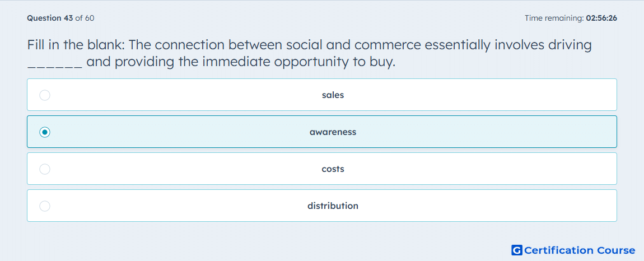Click the costs answer label text
Screen dimensions: 644x261
[333, 169]
